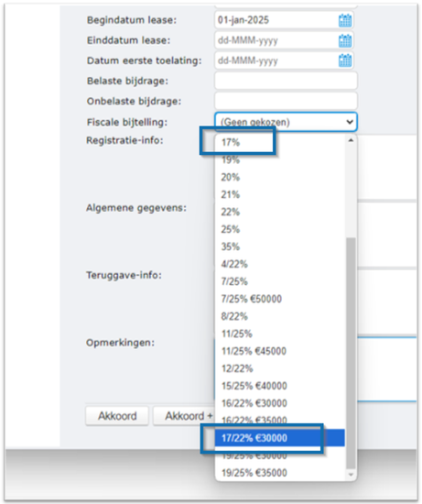Focus the Onbelaste bijdrage input field

pos(286,101)
